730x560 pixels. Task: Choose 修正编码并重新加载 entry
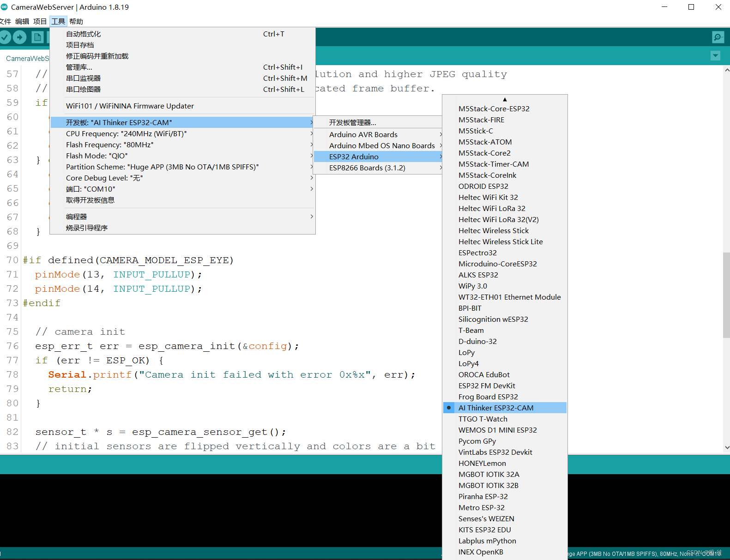point(182,56)
